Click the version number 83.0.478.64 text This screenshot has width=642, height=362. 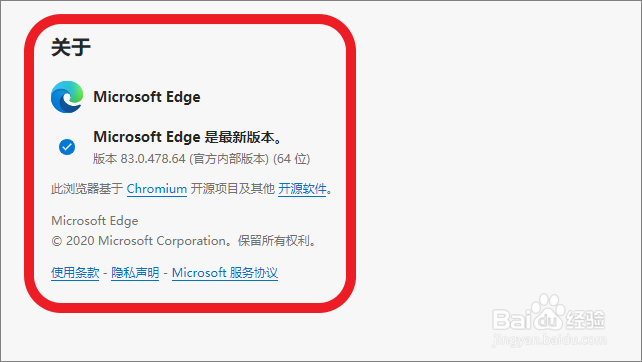153,158
